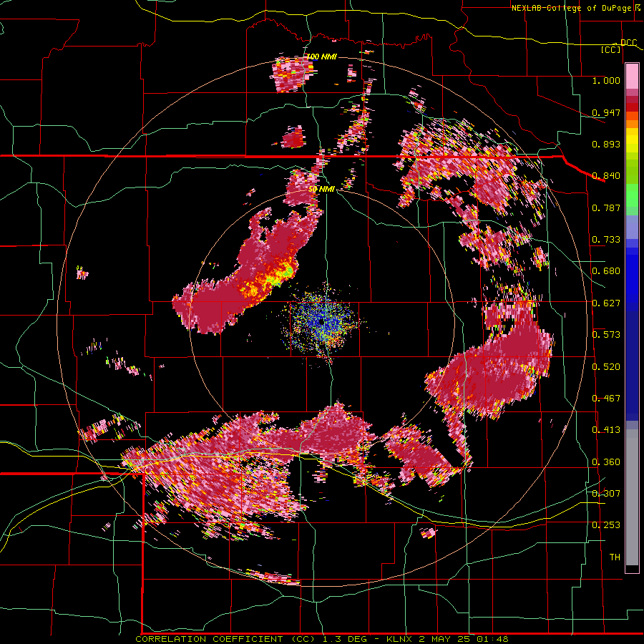Image resolution: width=644 pixels, height=644 pixels.
Task: Select the 0.413 scale value
Action: coord(606,430)
